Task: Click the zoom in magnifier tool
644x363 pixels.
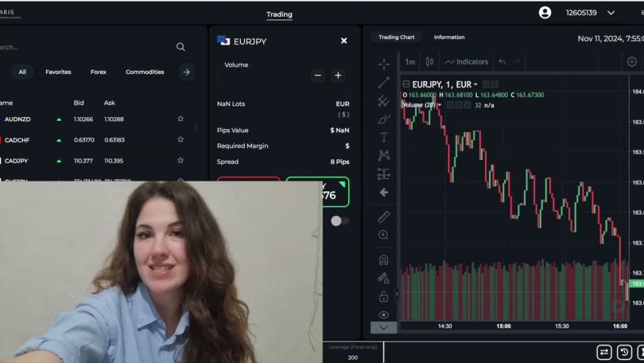Action: click(384, 235)
